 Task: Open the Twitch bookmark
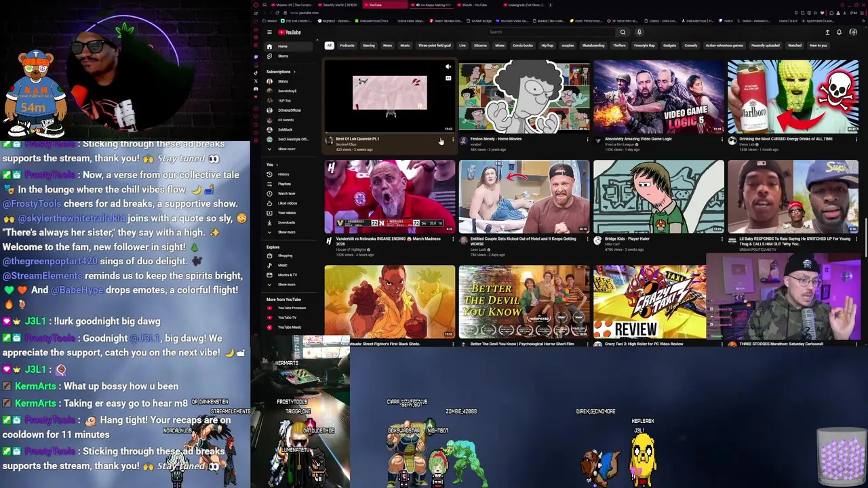pyautogui.click(x=726, y=21)
